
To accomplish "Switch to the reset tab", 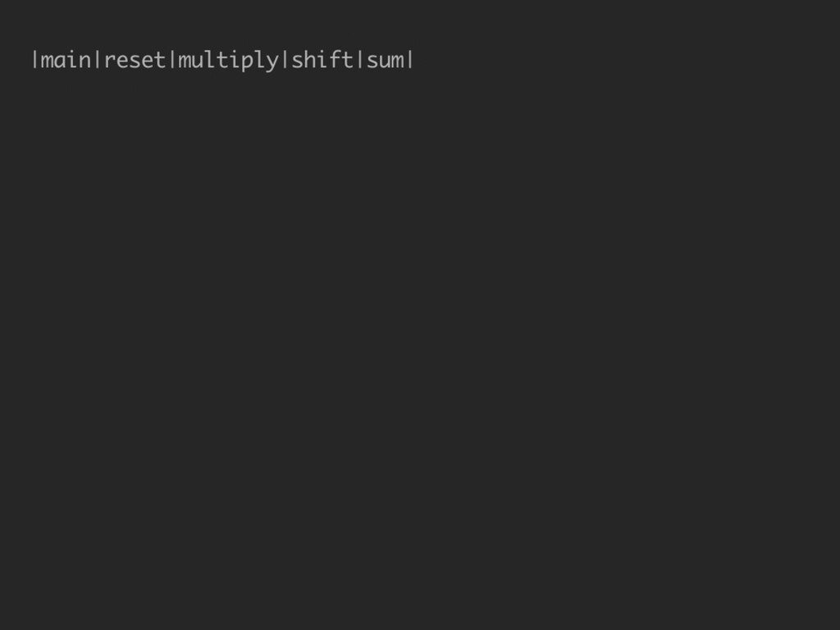I will [x=135, y=60].
